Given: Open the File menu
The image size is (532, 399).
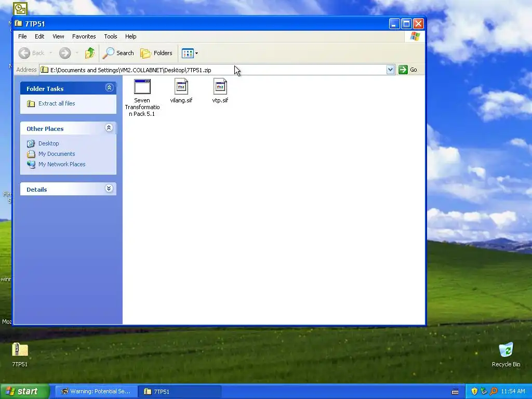Looking at the screenshot, I should click(22, 36).
